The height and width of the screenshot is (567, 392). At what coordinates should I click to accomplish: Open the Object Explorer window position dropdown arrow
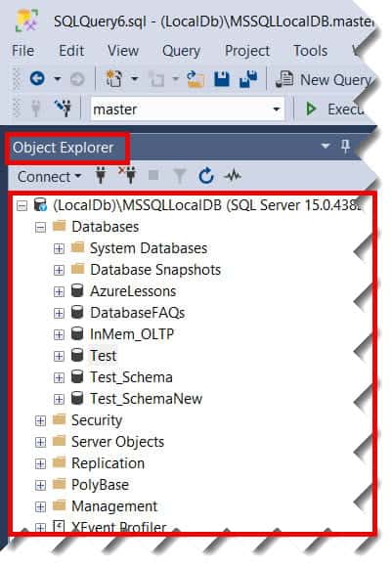point(326,146)
